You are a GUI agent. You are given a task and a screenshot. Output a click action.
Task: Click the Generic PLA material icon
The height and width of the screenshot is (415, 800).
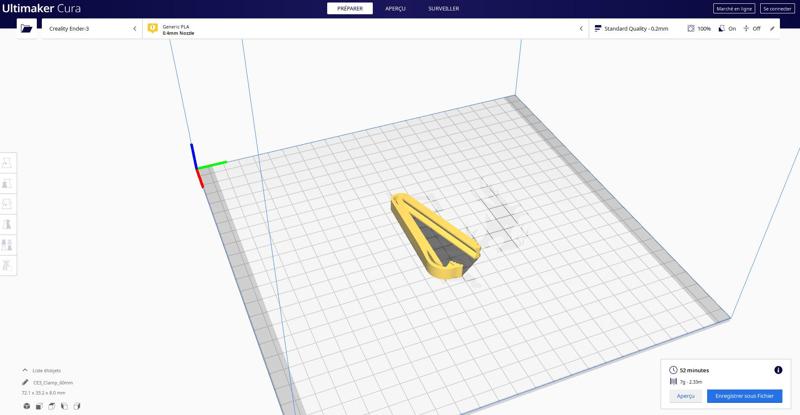[153, 29]
